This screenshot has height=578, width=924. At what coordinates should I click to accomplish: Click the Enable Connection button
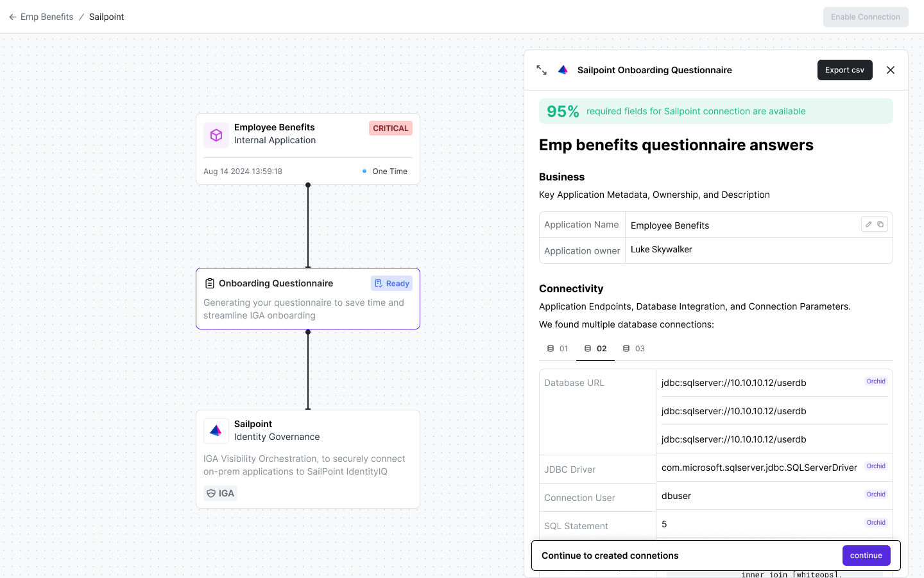tap(865, 17)
